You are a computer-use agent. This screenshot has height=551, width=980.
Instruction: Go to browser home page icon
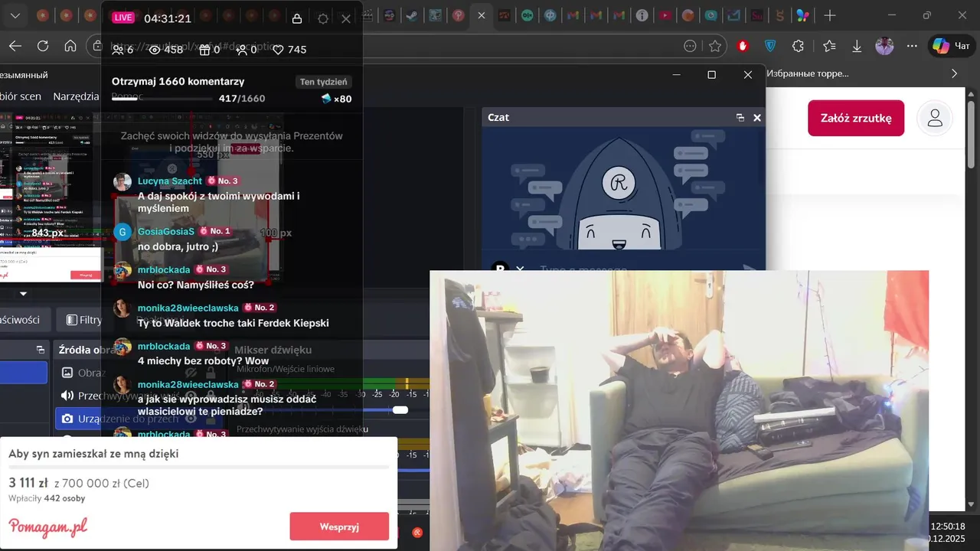(70, 46)
